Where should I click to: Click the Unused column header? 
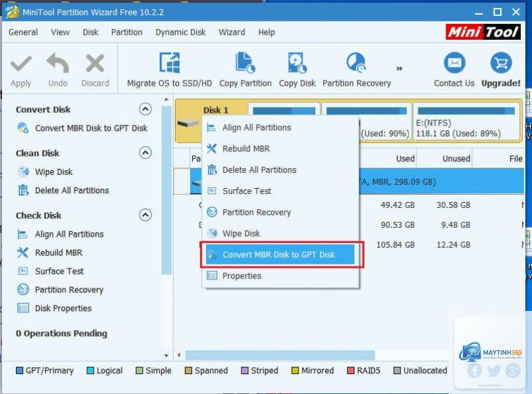pyautogui.click(x=456, y=159)
